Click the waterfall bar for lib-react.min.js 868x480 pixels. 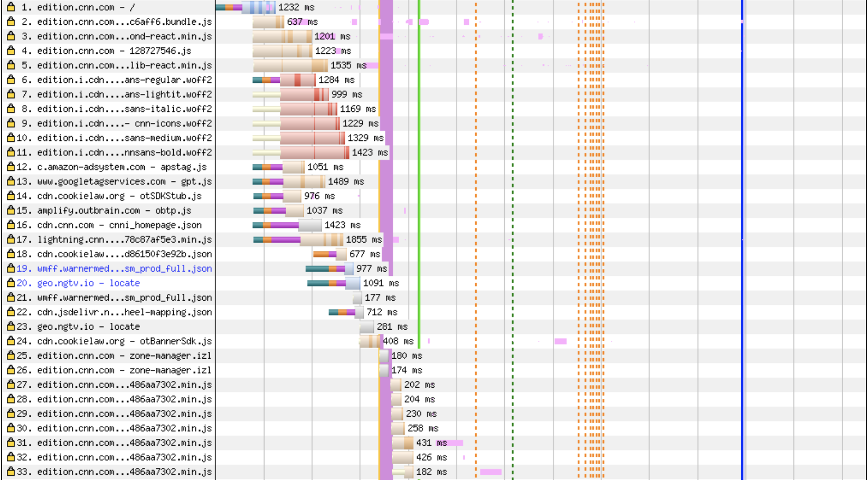click(x=290, y=65)
